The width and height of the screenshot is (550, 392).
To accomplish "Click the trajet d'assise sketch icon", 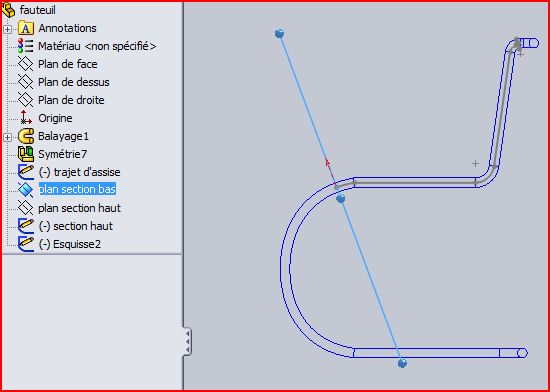I will 26,172.
